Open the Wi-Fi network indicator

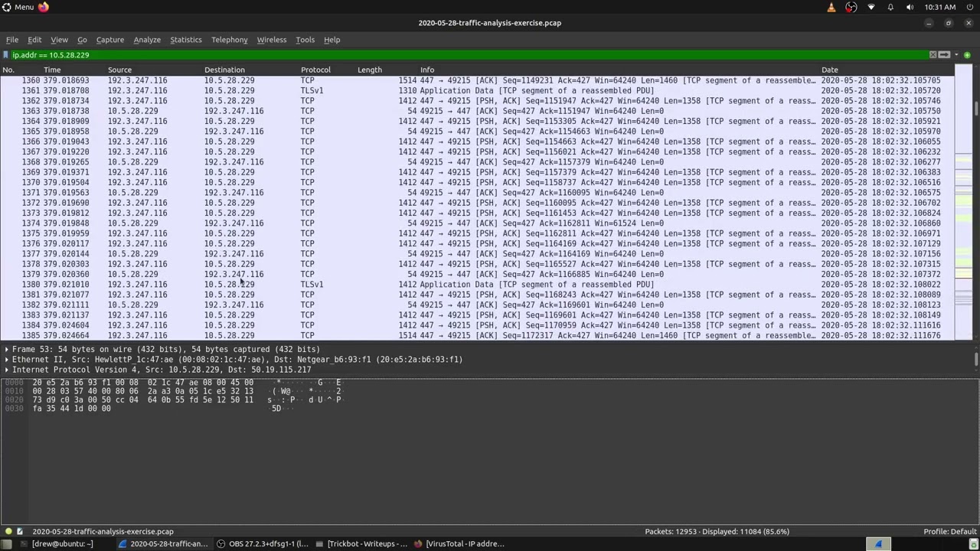click(x=871, y=7)
